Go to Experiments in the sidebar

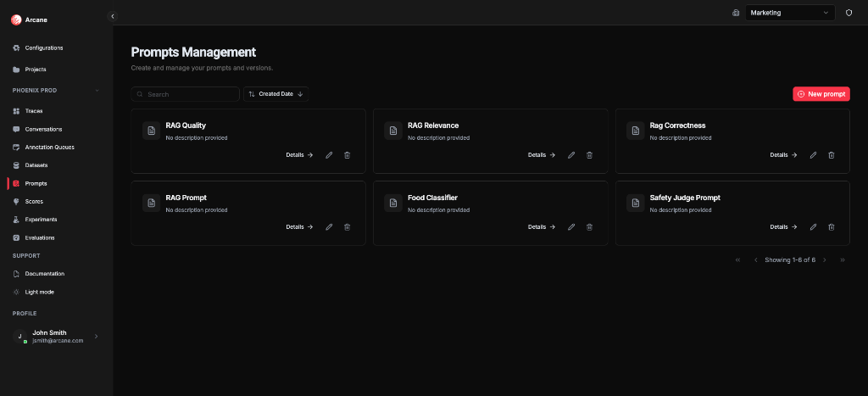click(41, 220)
